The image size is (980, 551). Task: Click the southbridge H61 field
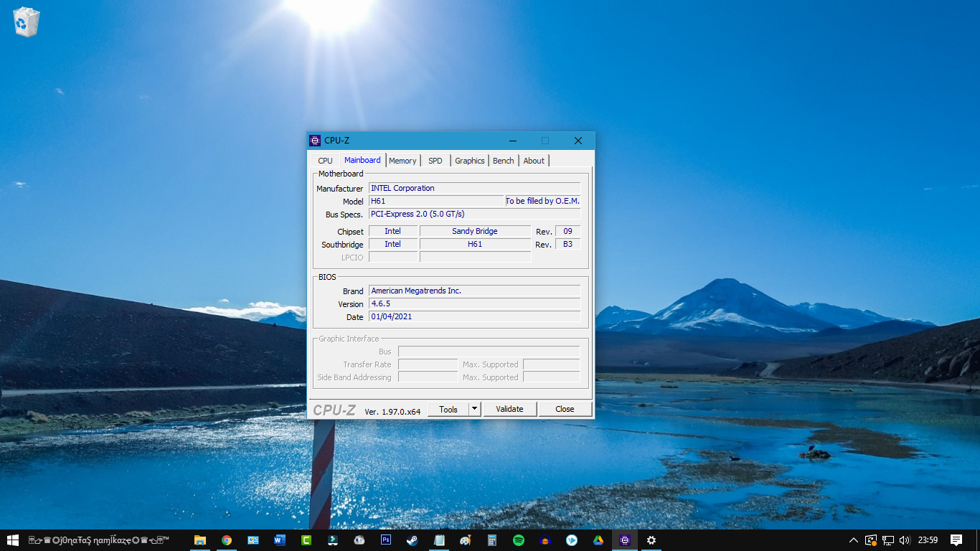475,244
